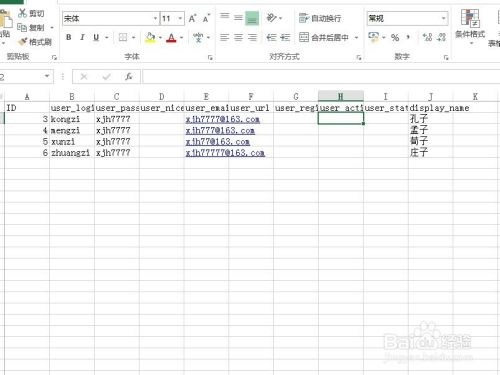Toggle underline formatting

pyautogui.click(x=96, y=37)
